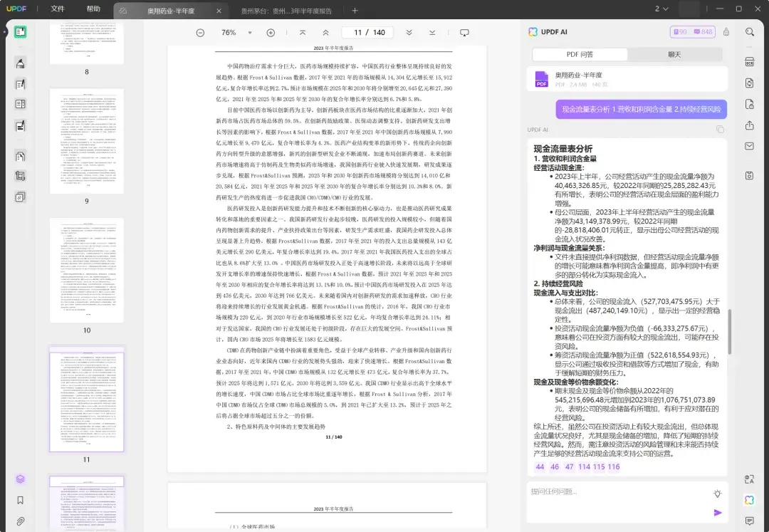Copy the AI response text
This screenshot has width=769, height=532.
[720, 130]
